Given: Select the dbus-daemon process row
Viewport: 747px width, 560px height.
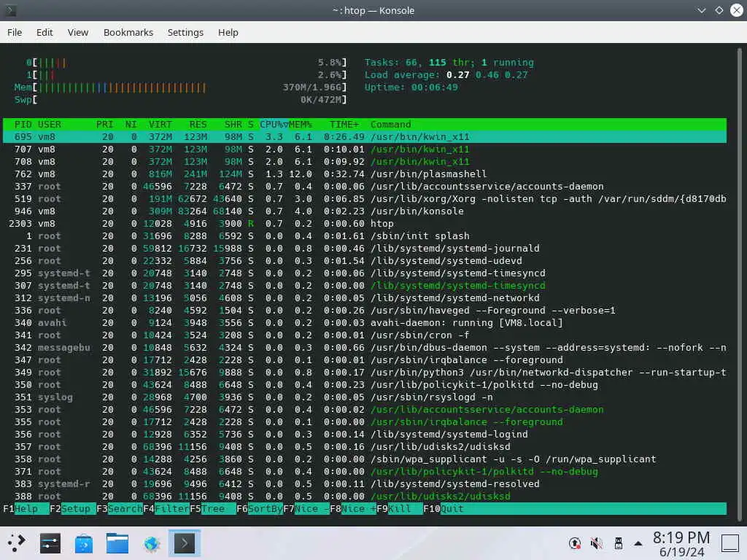Looking at the screenshot, I should point(365,347).
